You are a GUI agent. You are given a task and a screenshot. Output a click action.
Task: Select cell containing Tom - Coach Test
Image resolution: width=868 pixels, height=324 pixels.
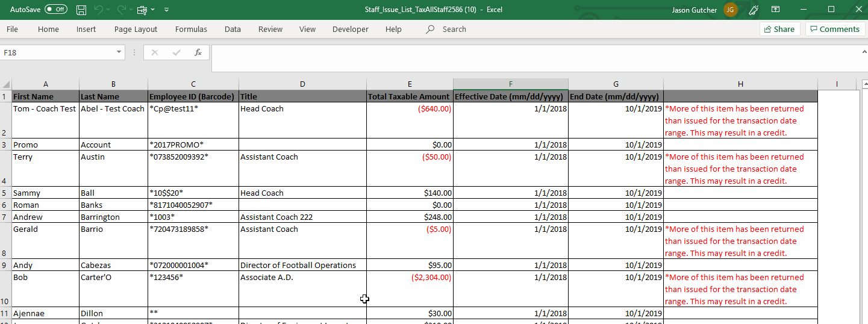[46, 120]
